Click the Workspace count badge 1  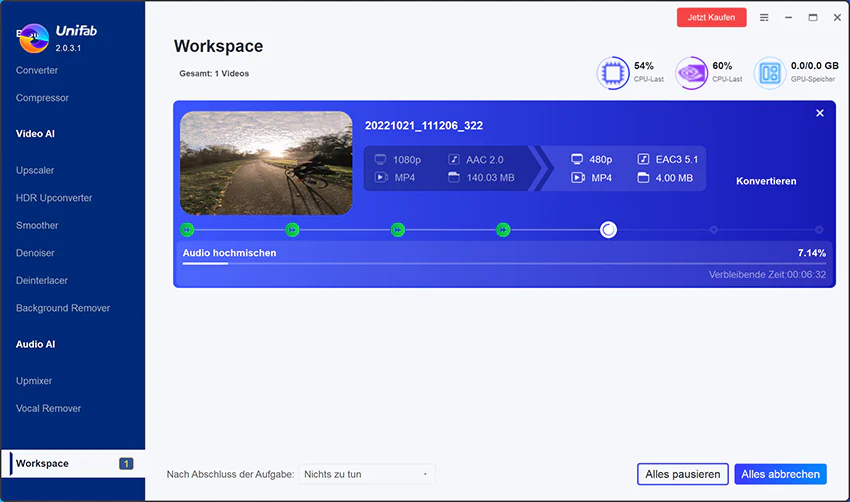pos(126,464)
